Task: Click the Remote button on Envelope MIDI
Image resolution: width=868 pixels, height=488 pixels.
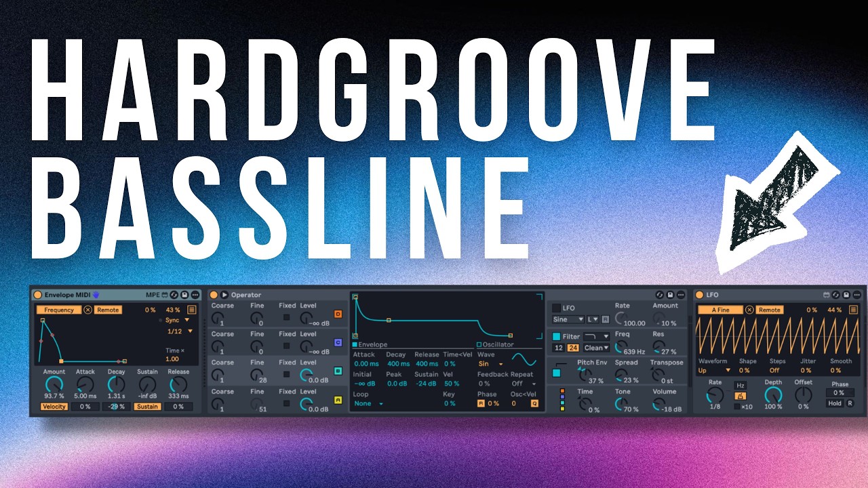Action: (108, 310)
